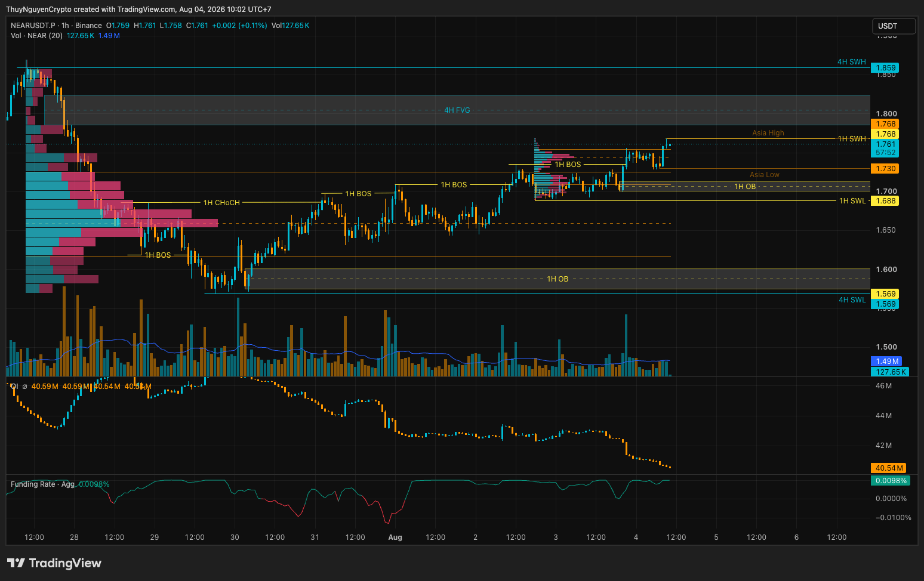
Task: Click the NEARUSDT.P symbol title
Action: 33,26
